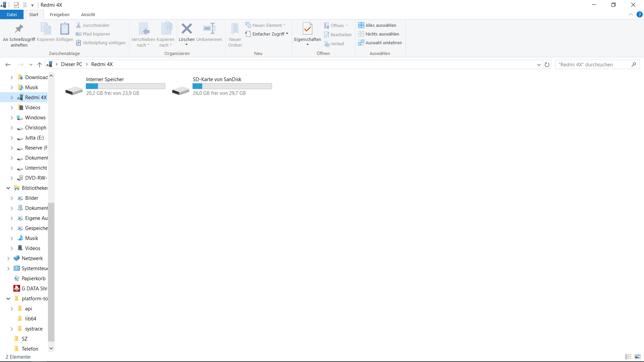Switch to the Start ribbon tab

34,14
